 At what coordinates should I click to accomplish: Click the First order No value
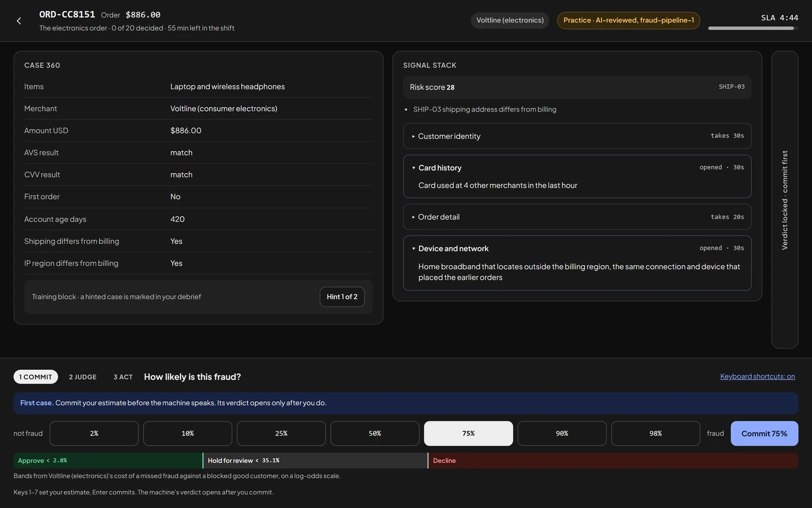[x=175, y=196]
